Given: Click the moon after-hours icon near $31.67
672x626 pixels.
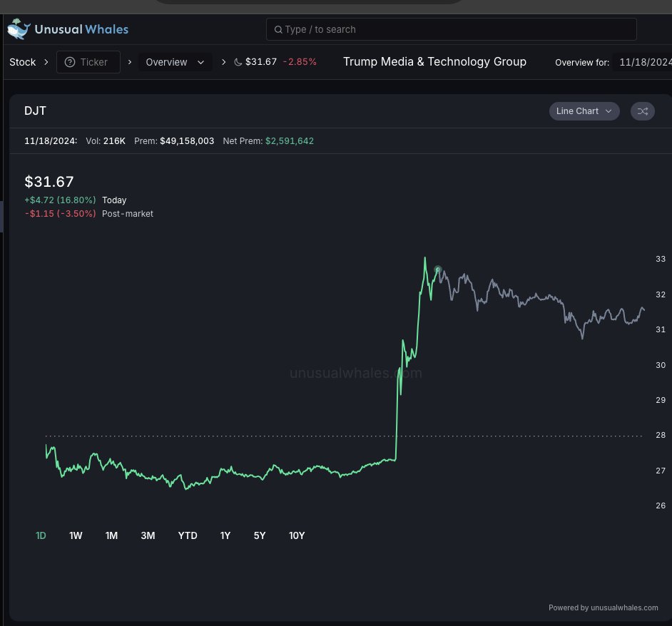Looking at the screenshot, I should point(238,62).
